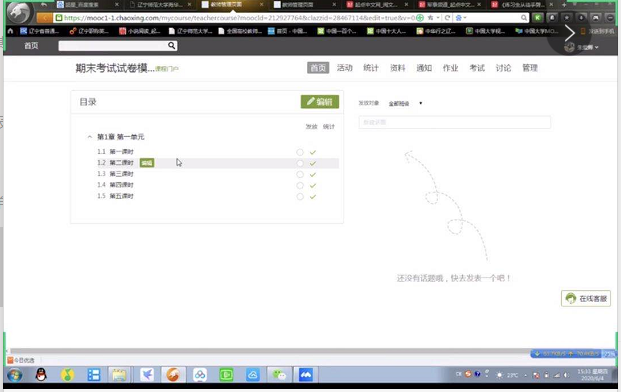Screen dimensions: 621x392
Task: Go to the 考试 tab
Action: coord(477,68)
